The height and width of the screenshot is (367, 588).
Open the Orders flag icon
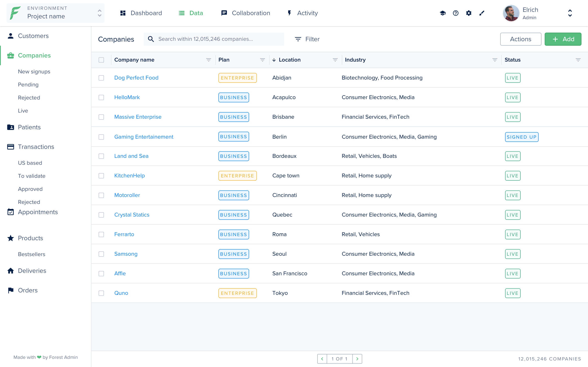click(10, 290)
